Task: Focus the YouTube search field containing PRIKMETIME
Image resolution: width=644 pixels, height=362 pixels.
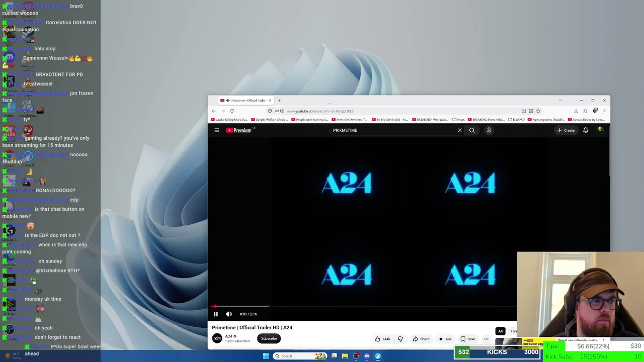Action: pyautogui.click(x=392, y=130)
